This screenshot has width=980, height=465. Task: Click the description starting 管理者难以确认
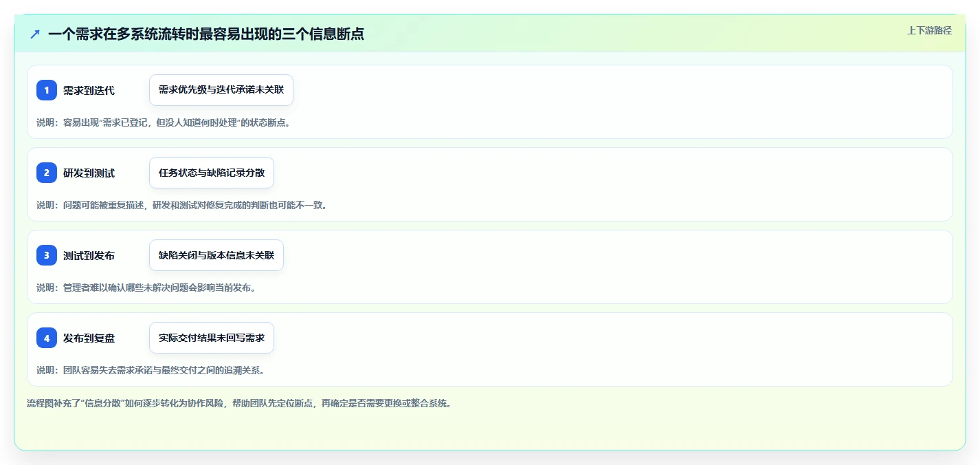(x=146, y=288)
